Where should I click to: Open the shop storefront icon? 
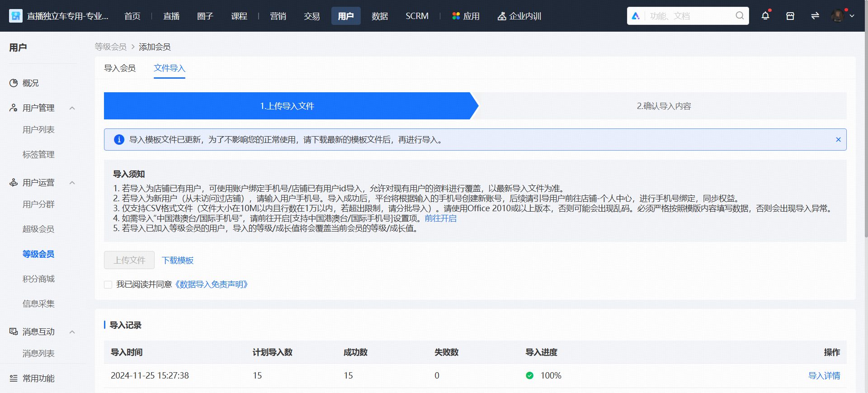coord(790,16)
